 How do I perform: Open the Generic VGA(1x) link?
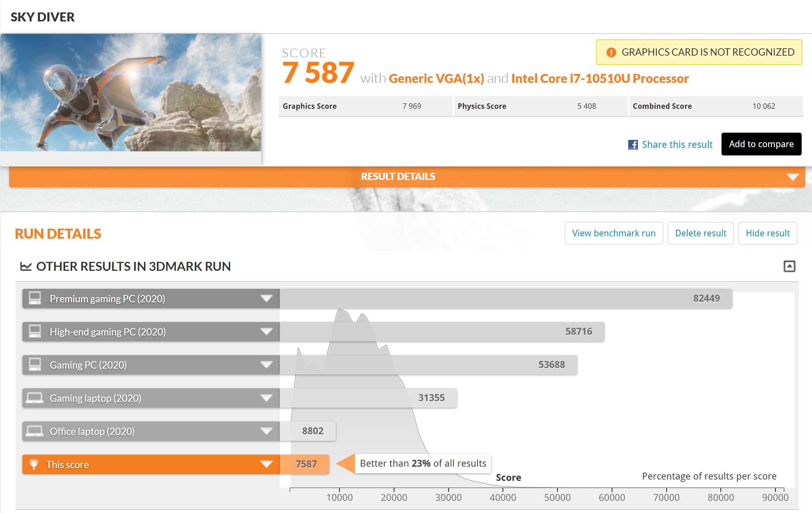436,79
